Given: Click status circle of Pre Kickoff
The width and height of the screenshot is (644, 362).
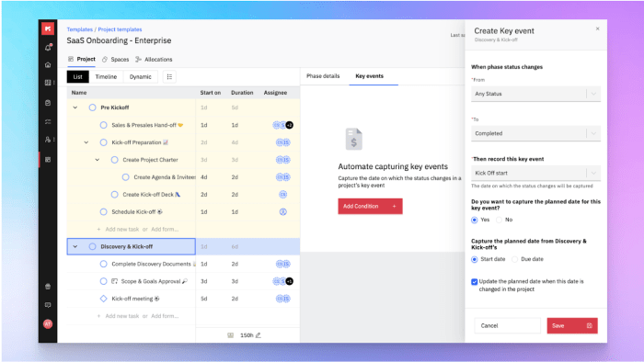Looking at the screenshot, I should point(92,107).
